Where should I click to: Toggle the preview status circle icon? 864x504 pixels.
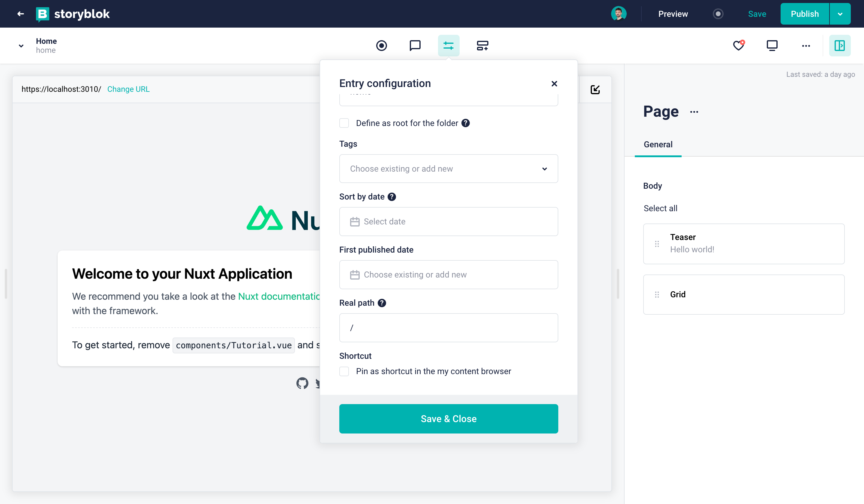click(x=718, y=14)
